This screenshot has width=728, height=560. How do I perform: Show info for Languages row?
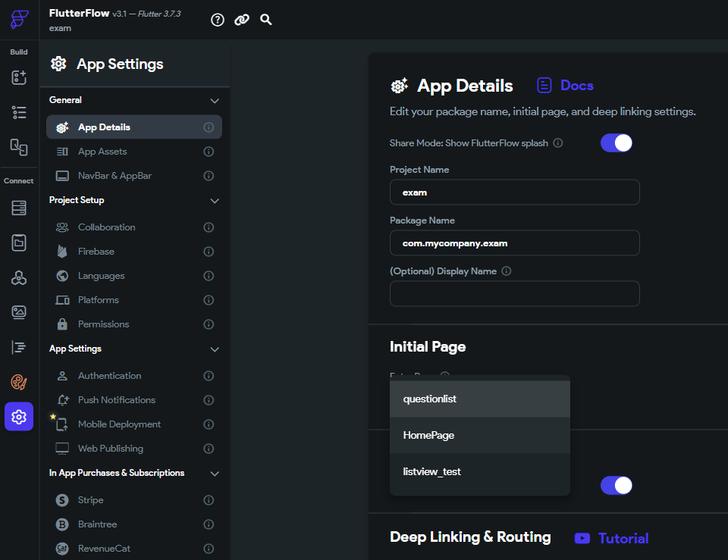click(x=209, y=276)
